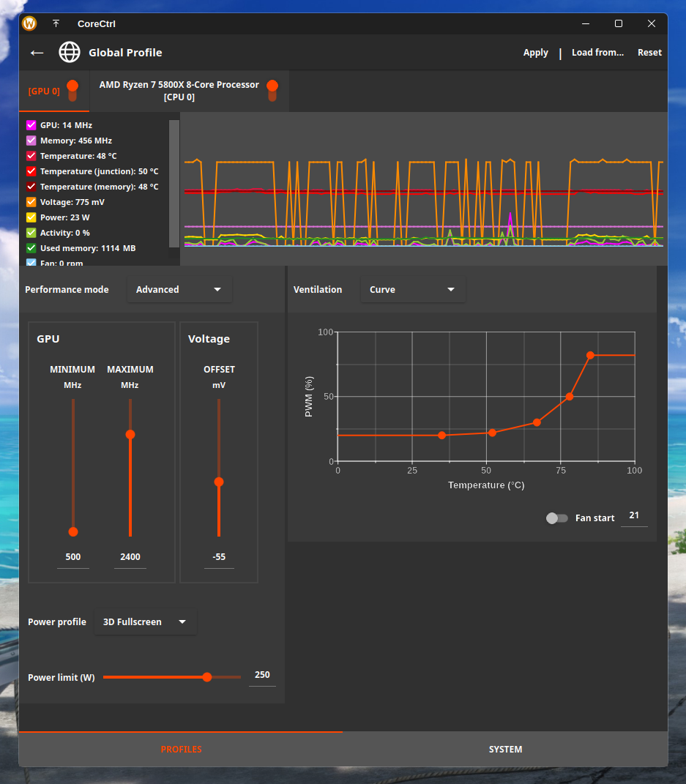The width and height of the screenshot is (686, 784).
Task: Click the Performance mode label
Action: (67, 289)
